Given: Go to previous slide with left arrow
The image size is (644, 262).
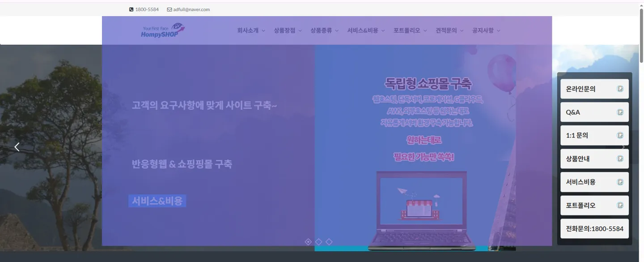Looking at the screenshot, I should click(x=17, y=147).
